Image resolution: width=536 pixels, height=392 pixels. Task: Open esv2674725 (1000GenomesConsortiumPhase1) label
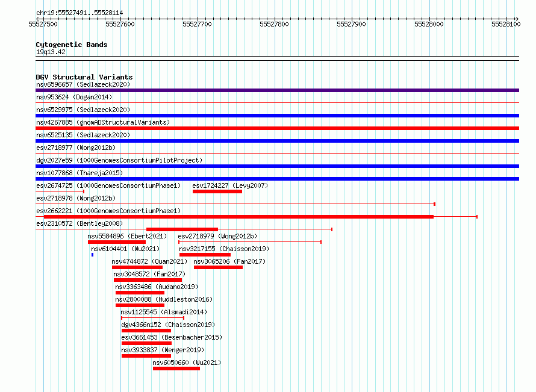(108, 185)
